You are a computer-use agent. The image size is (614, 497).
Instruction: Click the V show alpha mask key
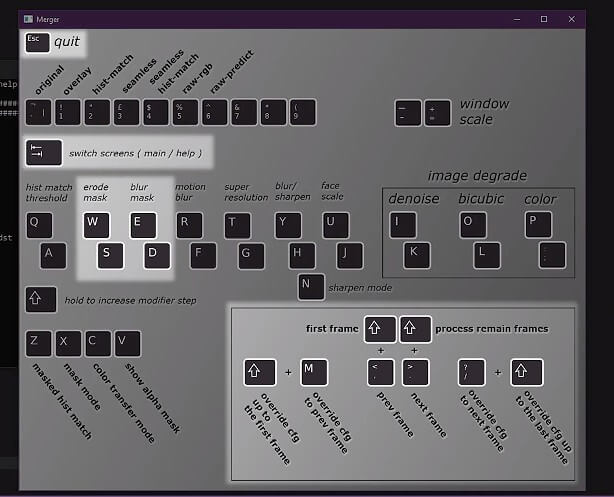(x=127, y=343)
